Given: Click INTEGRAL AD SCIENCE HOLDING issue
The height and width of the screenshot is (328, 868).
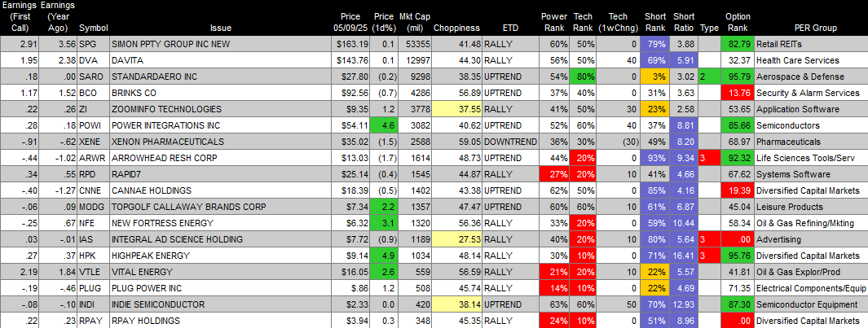Looking at the screenshot, I should point(177,239).
